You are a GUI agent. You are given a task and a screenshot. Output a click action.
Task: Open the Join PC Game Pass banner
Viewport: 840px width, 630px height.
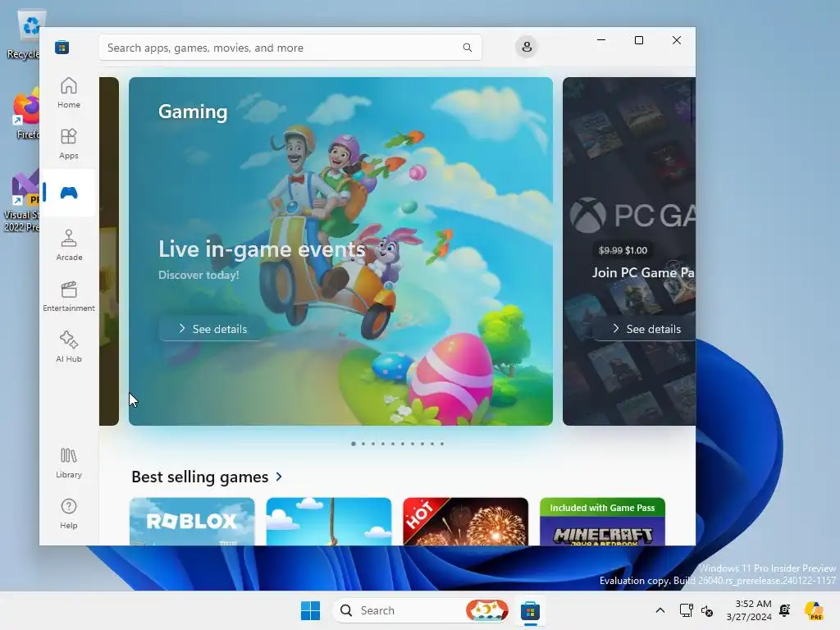(x=629, y=251)
